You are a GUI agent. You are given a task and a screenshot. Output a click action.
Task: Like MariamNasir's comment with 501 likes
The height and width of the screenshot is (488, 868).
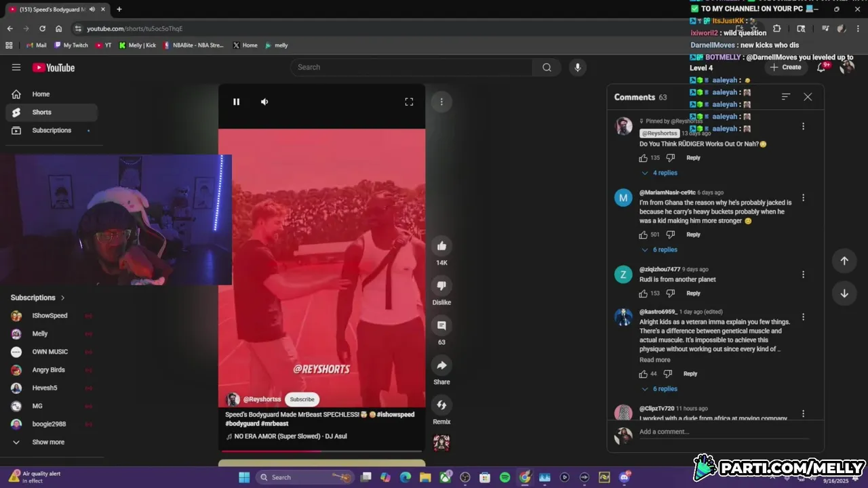click(643, 235)
